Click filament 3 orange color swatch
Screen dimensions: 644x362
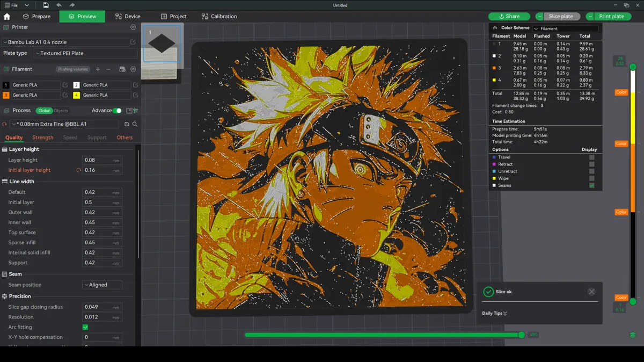pos(6,95)
